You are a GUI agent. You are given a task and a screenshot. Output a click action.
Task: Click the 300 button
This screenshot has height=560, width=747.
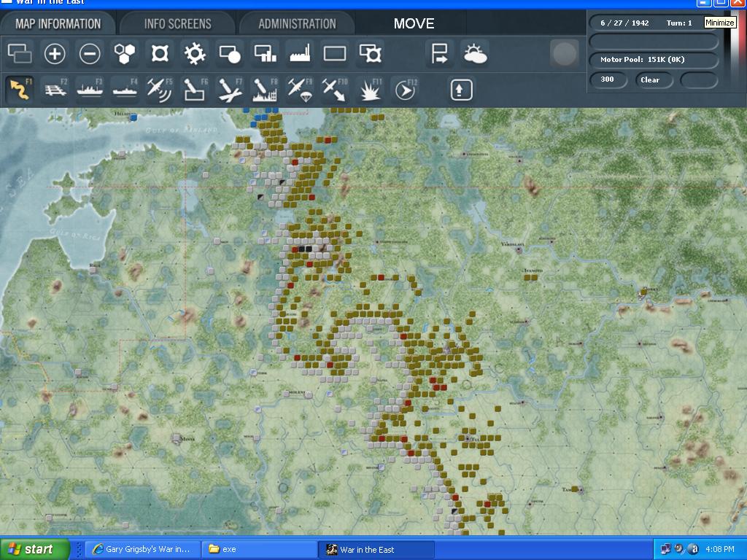click(607, 79)
